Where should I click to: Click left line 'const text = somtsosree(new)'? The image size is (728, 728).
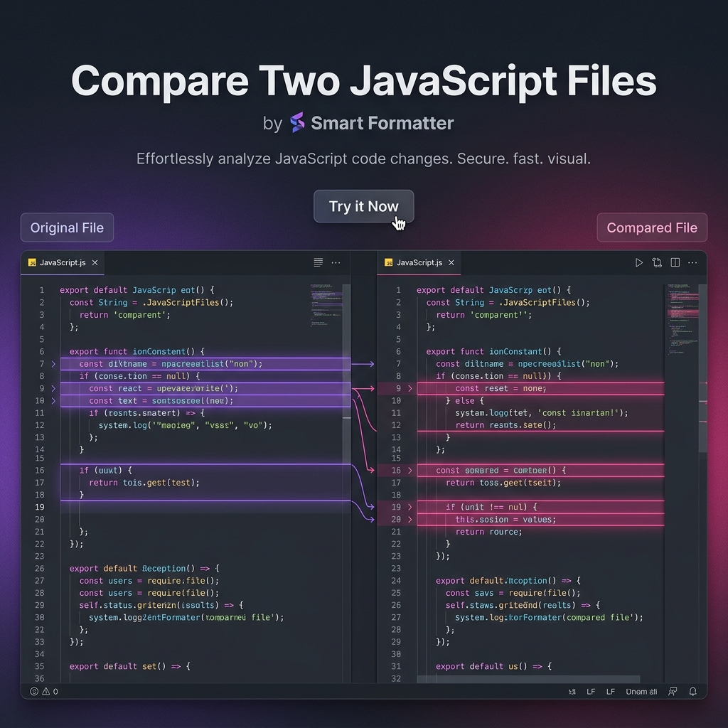tap(205, 401)
